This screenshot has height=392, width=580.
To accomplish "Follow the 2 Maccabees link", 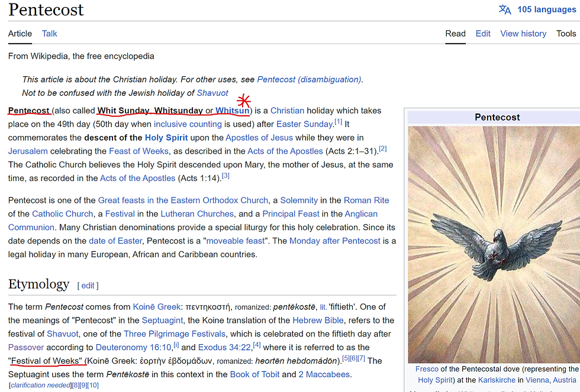I will 324,374.
